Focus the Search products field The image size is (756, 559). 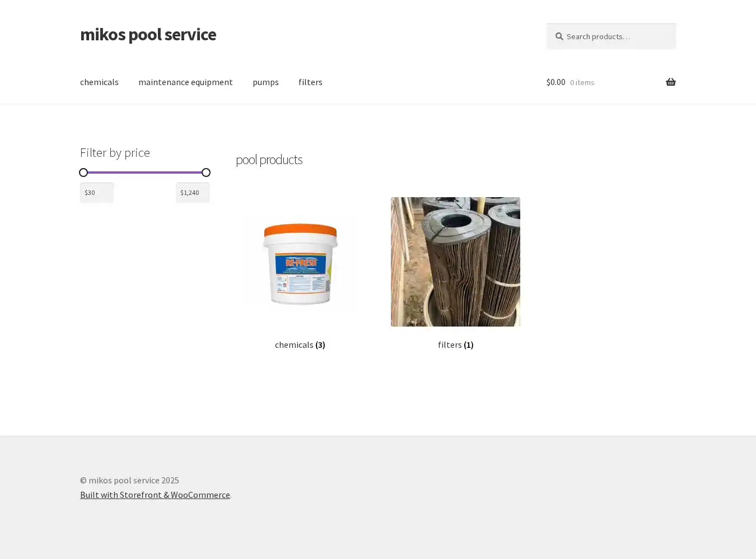click(616, 36)
